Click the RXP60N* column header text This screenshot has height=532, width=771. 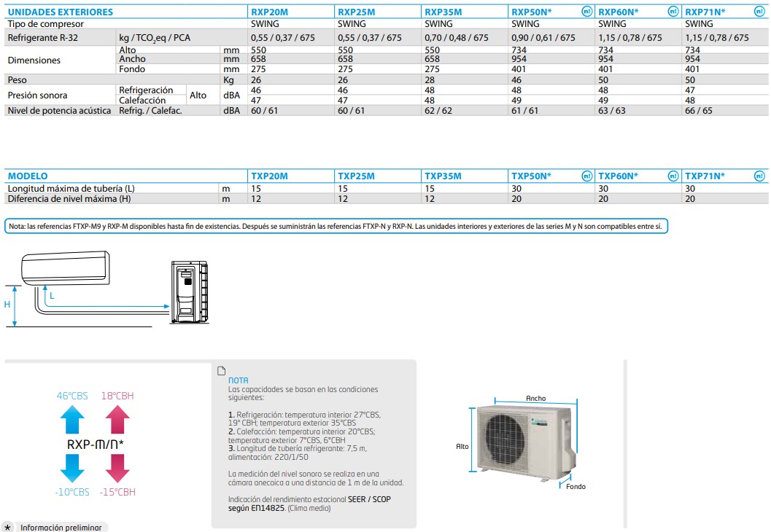pos(618,12)
